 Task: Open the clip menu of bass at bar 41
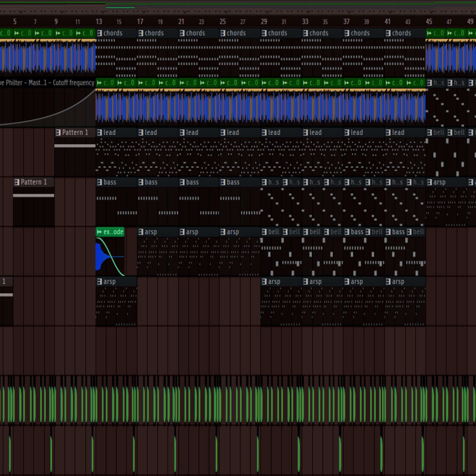pyautogui.click(x=388, y=232)
